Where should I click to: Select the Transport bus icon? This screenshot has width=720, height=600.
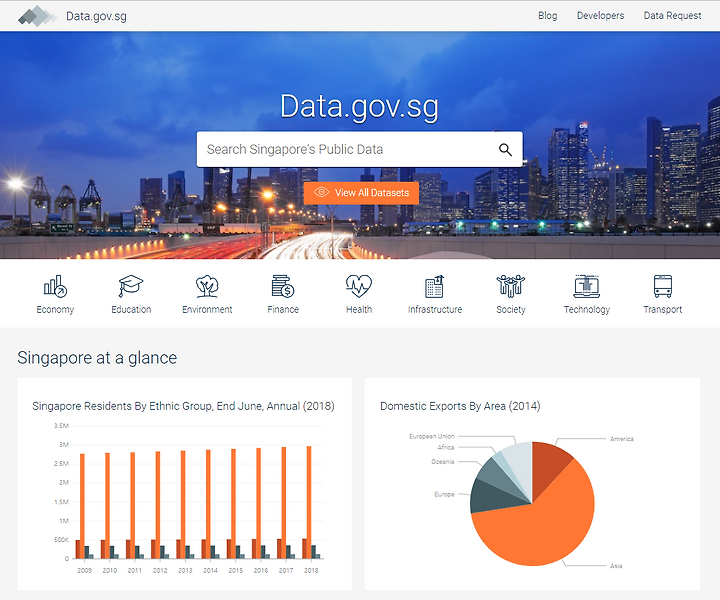tap(663, 286)
